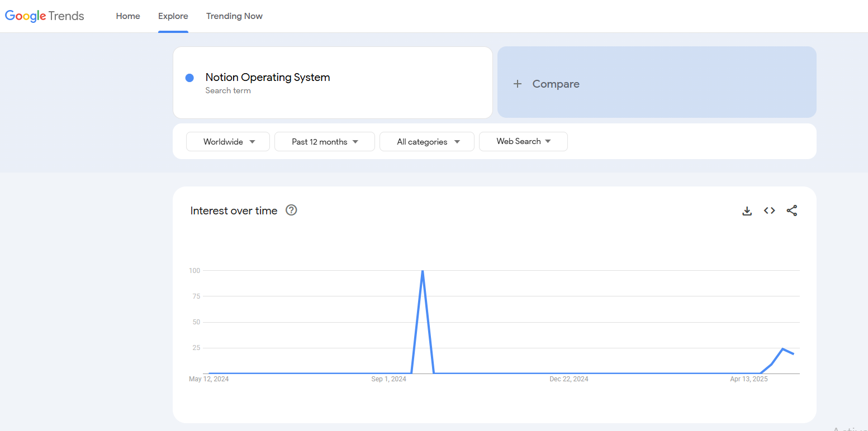Open the Worldwide region dropdown
The image size is (868, 431).
pyautogui.click(x=228, y=142)
